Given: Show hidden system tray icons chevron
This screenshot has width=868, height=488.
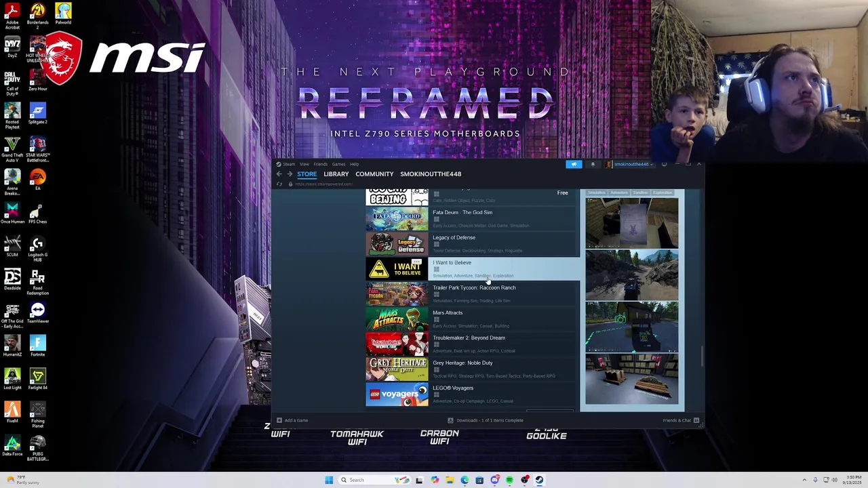Looking at the screenshot, I should pyautogui.click(x=804, y=480).
